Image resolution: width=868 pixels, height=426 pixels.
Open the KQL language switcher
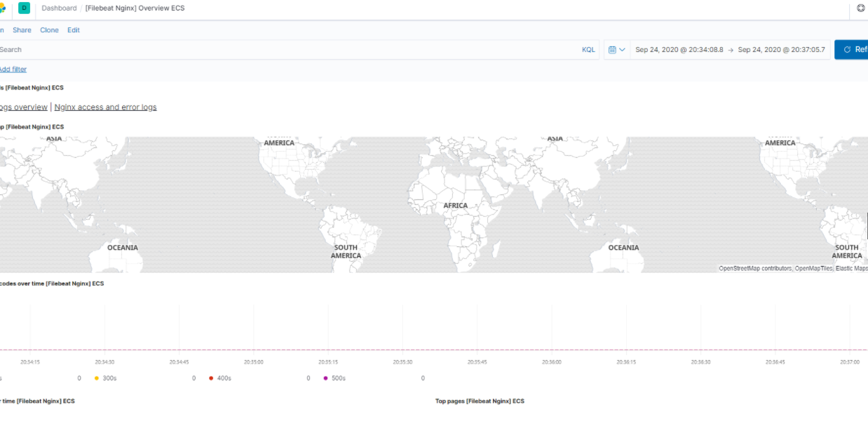pyautogui.click(x=588, y=50)
